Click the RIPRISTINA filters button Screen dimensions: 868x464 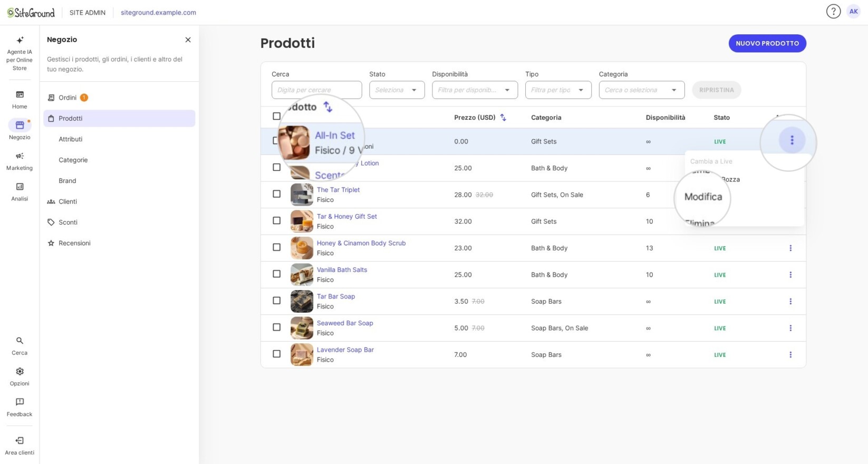pos(716,90)
